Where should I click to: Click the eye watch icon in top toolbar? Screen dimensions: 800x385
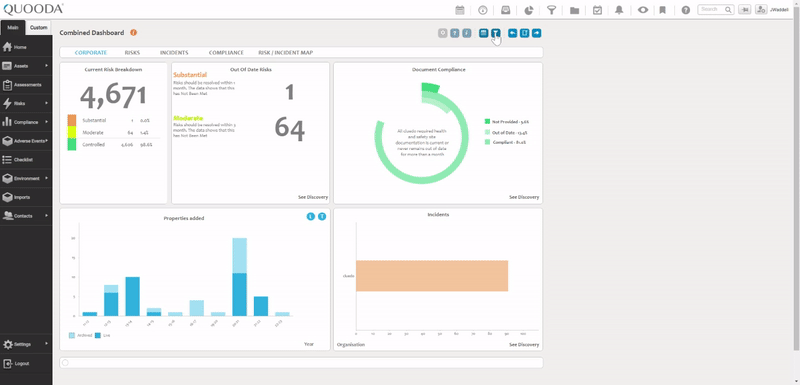tap(643, 10)
